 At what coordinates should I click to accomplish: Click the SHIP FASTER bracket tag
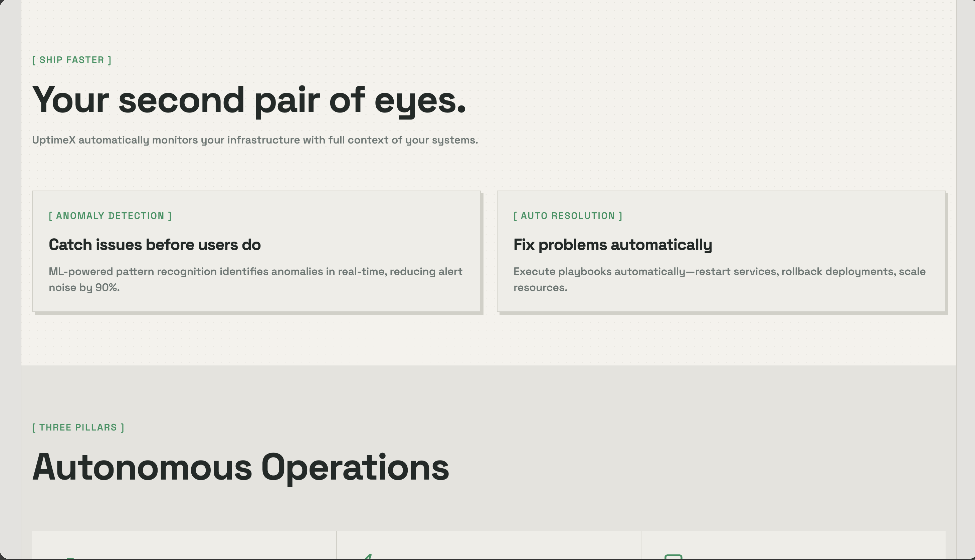pos(71,60)
